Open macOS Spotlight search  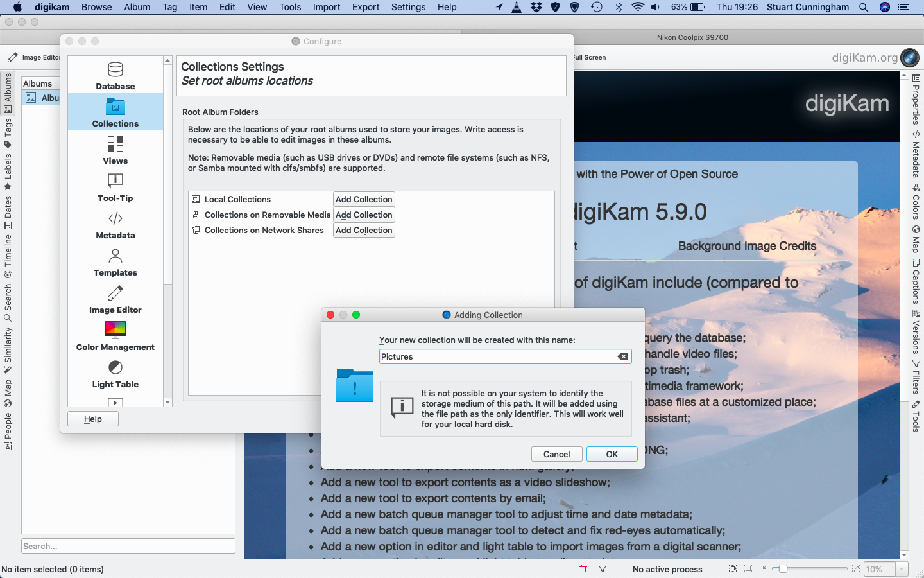coord(864,7)
